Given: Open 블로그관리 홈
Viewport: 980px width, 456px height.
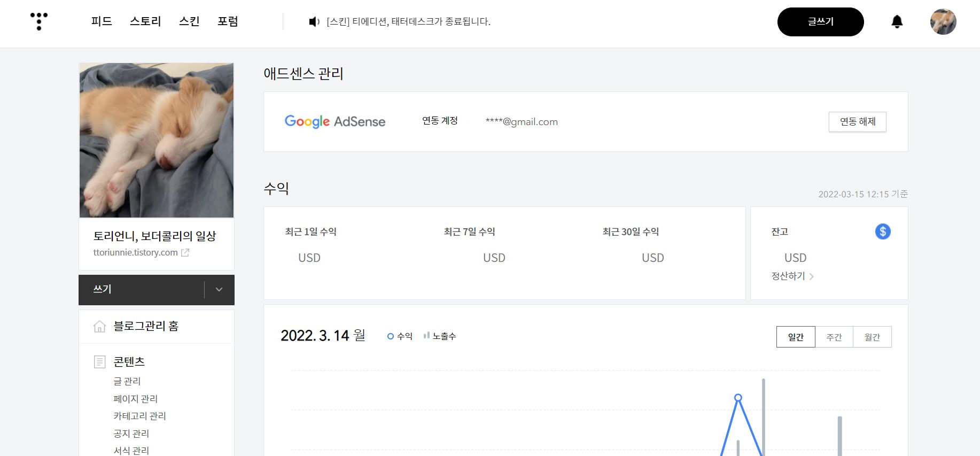Looking at the screenshot, I should (x=146, y=326).
